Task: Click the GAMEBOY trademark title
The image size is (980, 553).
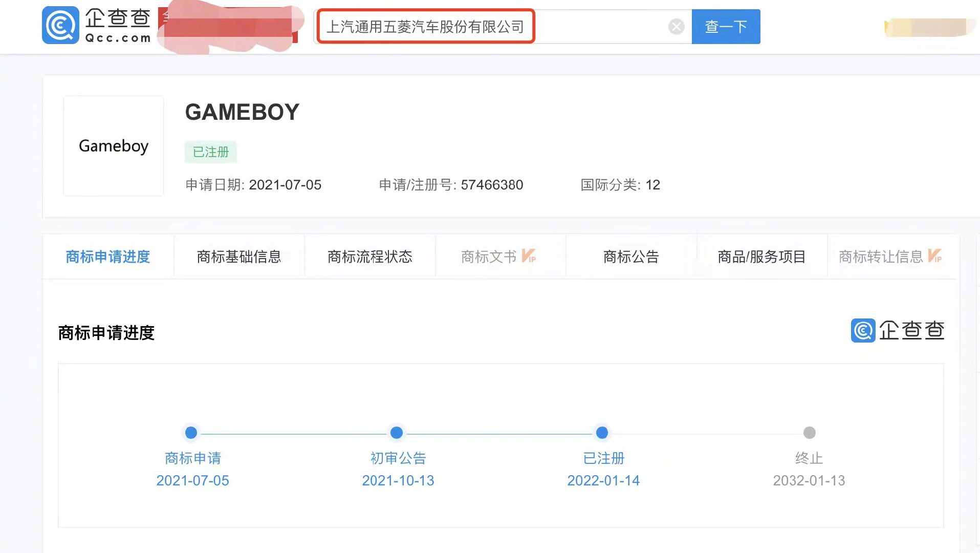Action: (x=242, y=112)
